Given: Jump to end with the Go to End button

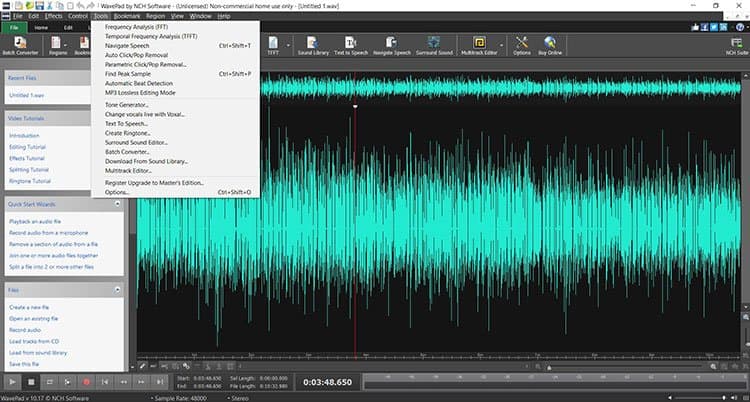Looking at the screenshot, I should (160, 382).
